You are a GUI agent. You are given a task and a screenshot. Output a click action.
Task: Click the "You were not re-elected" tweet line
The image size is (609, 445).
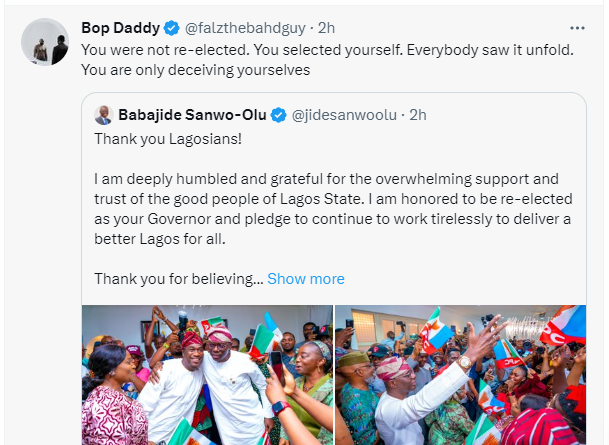150,50
